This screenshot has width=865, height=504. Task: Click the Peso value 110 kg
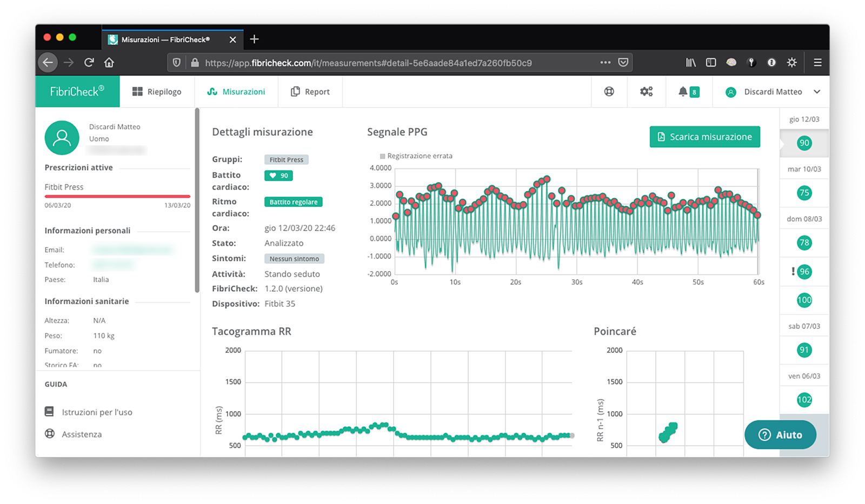pyautogui.click(x=104, y=335)
